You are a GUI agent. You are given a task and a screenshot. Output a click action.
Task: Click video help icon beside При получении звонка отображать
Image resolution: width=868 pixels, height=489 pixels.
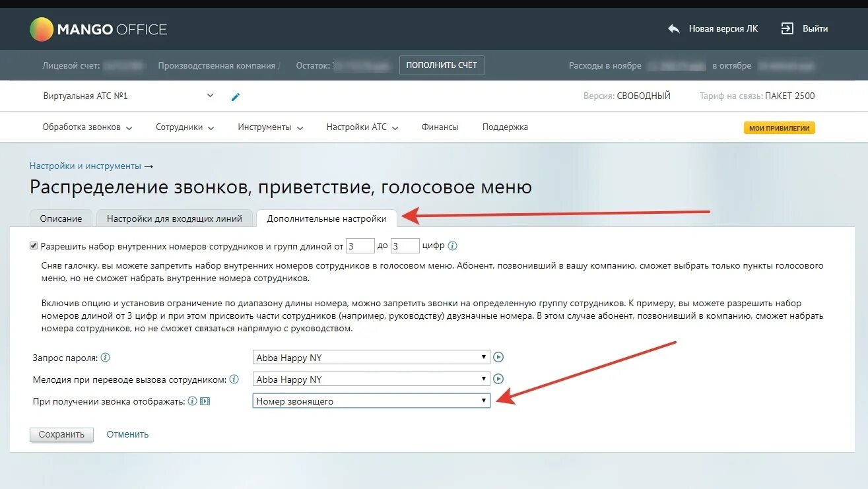point(205,401)
